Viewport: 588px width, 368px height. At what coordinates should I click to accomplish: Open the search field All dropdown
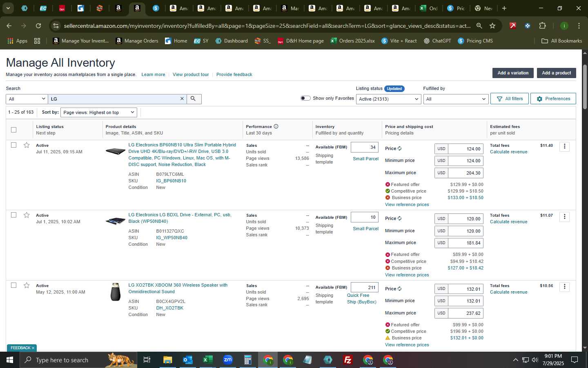(x=27, y=99)
